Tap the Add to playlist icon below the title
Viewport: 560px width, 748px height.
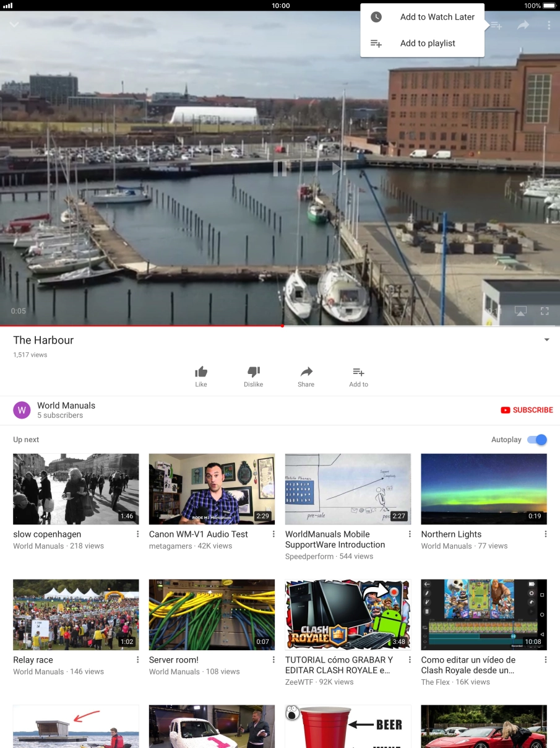click(x=358, y=372)
